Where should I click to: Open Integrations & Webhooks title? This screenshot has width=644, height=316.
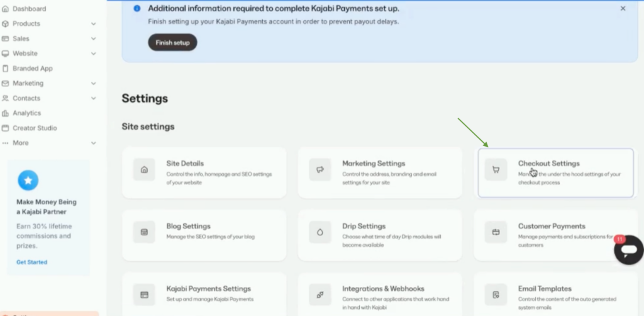click(383, 289)
